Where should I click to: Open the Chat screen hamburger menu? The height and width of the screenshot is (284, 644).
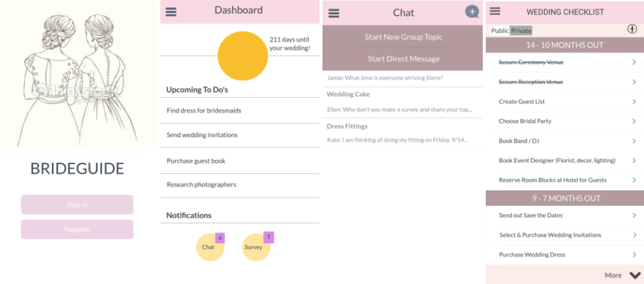[334, 14]
